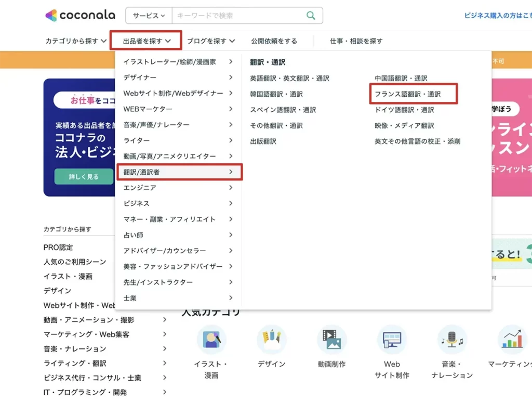
Task: Open the 動画制作 popular category icon
Action: click(x=331, y=340)
